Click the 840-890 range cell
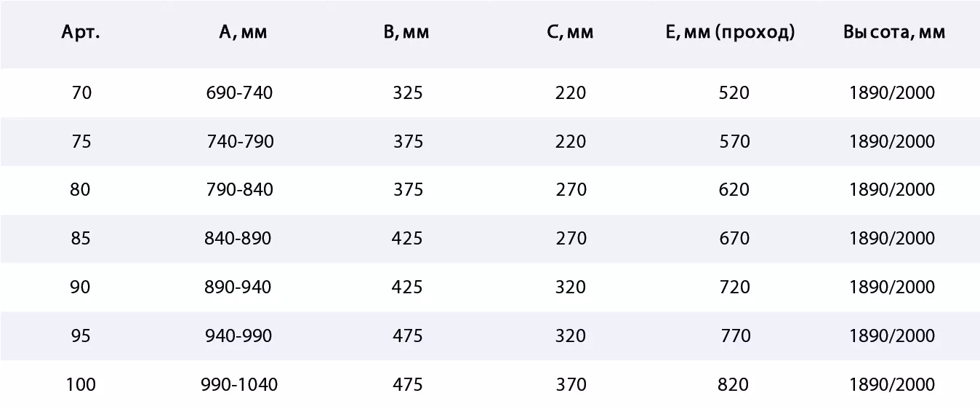Image resolution: width=980 pixels, height=409 pixels. (x=238, y=239)
